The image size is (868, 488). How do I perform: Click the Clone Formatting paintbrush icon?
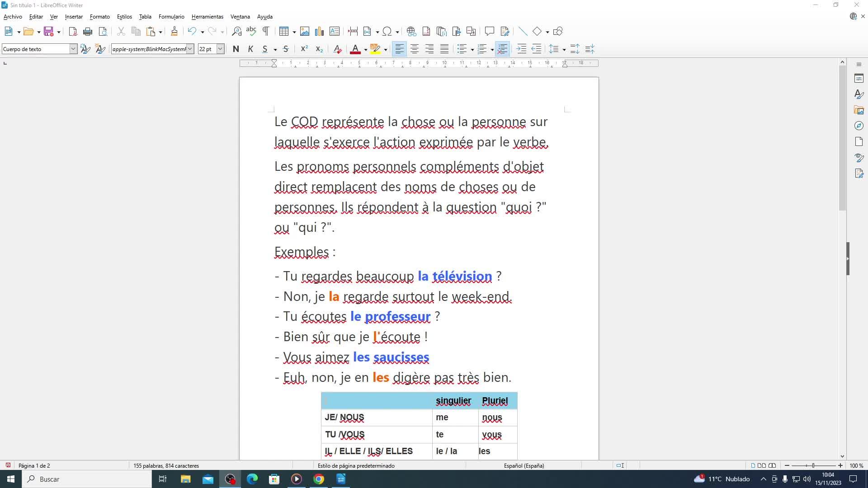coord(174,32)
